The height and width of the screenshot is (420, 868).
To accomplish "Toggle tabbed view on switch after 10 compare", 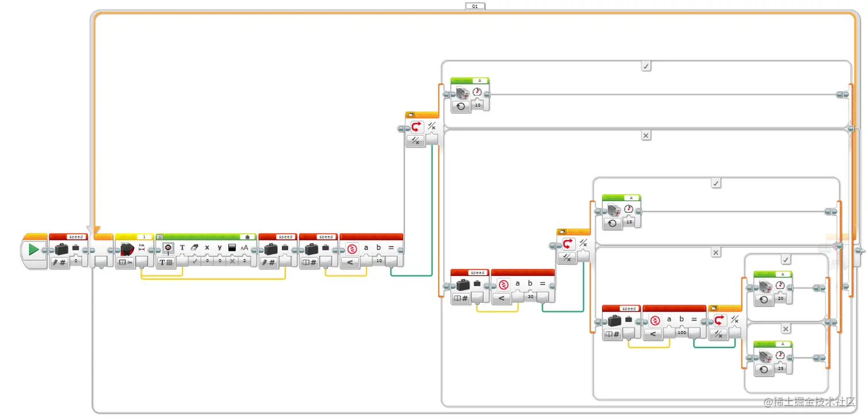I will 410,115.
